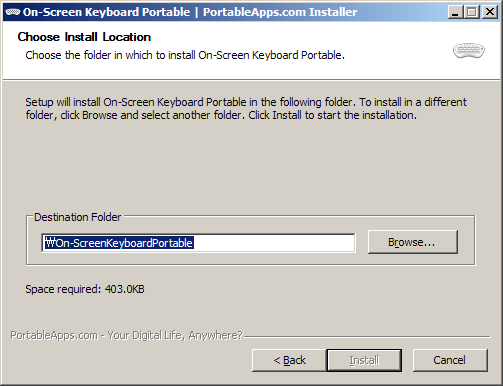The width and height of the screenshot is (503, 386).
Task: Click the setup instructions paragraph
Action: [246, 108]
